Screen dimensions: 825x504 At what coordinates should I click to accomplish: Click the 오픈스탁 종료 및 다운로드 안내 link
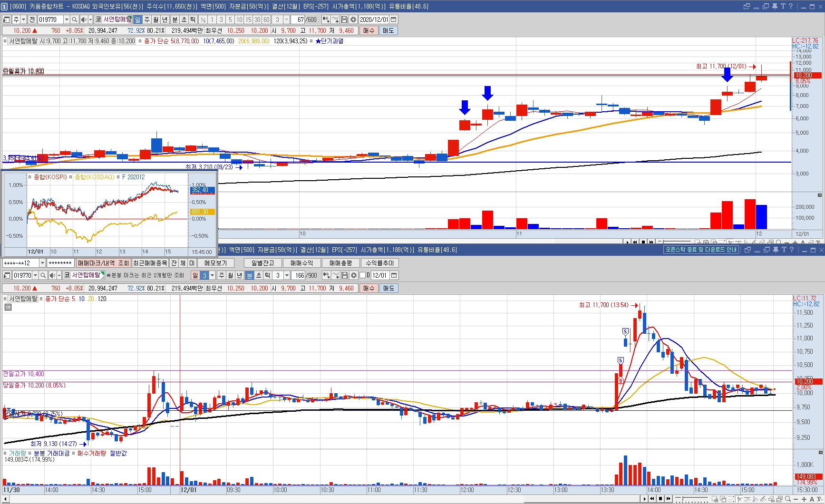701,250
